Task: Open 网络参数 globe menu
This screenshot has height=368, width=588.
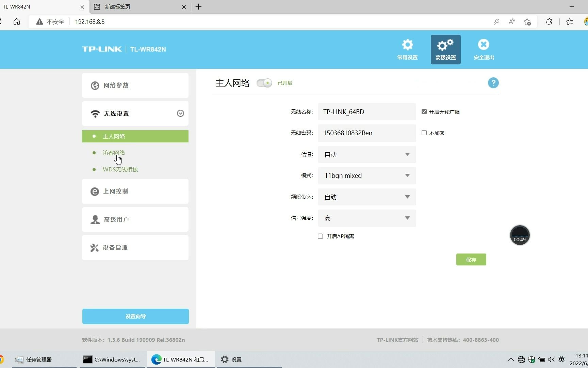Action: coord(135,85)
